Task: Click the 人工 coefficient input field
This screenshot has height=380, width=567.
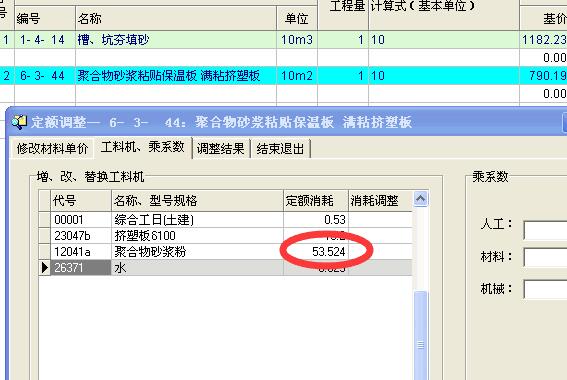Action: pos(545,230)
